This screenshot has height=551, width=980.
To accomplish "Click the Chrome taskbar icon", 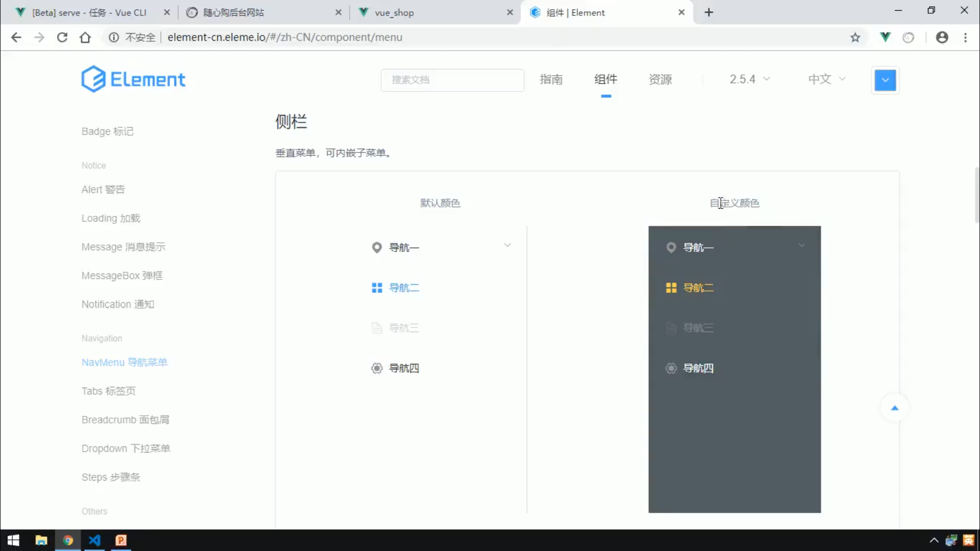I will (67, 540).
